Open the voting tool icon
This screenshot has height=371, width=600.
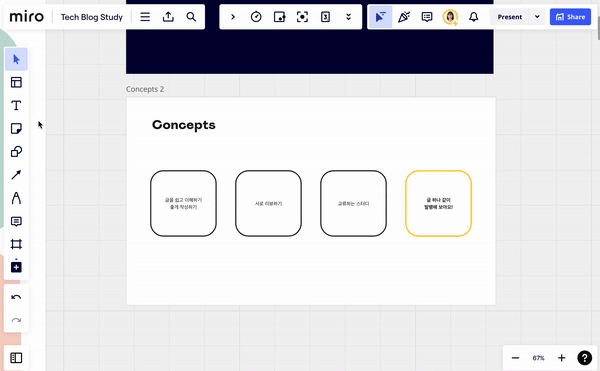(x=325, y=17)
